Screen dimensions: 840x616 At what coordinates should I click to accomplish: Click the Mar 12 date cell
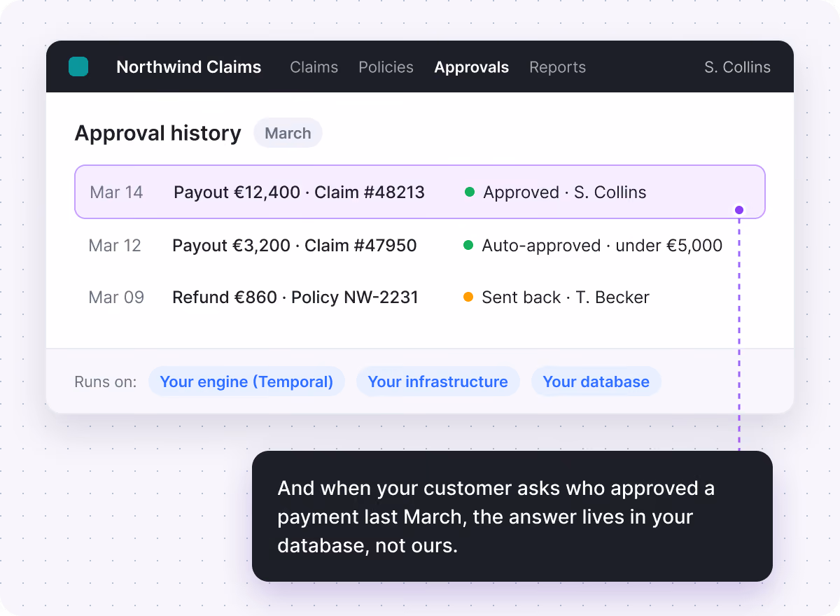(x=115, y=246)
